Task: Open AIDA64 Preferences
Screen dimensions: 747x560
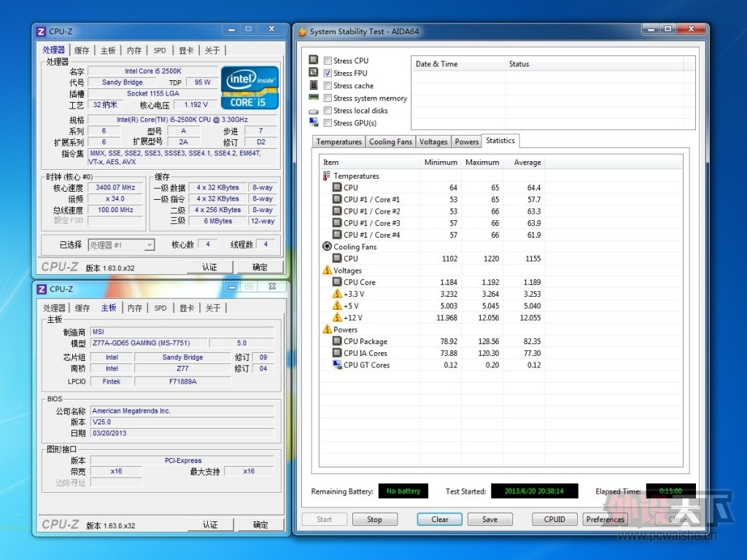Action: tap(605, 519)
